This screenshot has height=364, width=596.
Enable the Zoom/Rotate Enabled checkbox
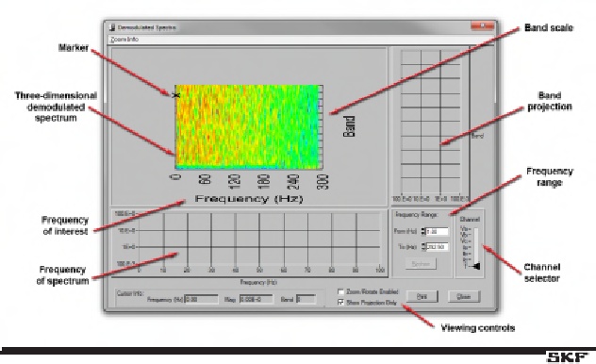point(341,291)
